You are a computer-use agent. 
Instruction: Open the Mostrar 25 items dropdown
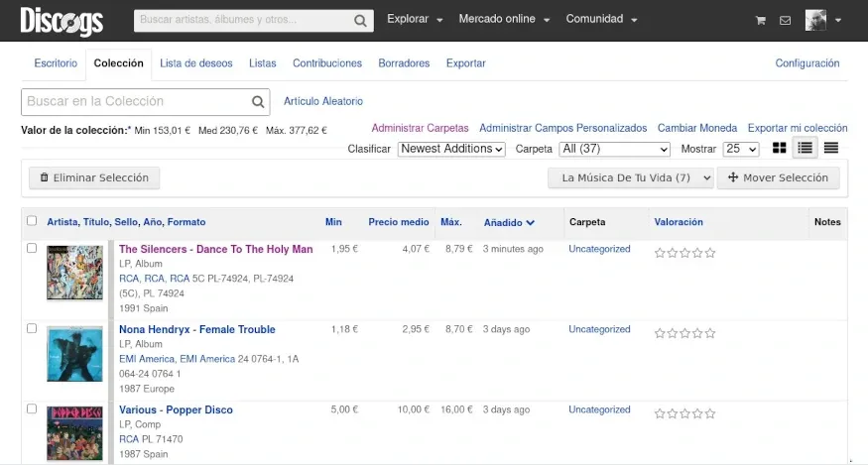(741, 149)
